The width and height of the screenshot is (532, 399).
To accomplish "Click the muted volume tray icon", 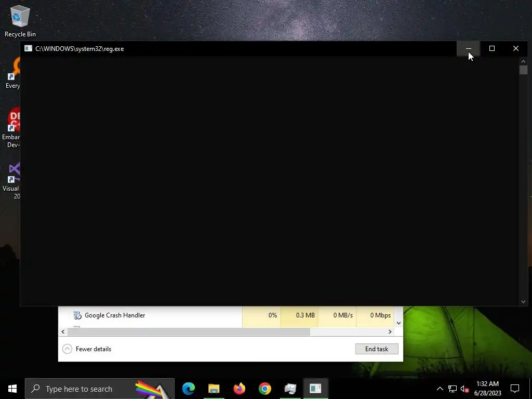I will tap(464, 389).
